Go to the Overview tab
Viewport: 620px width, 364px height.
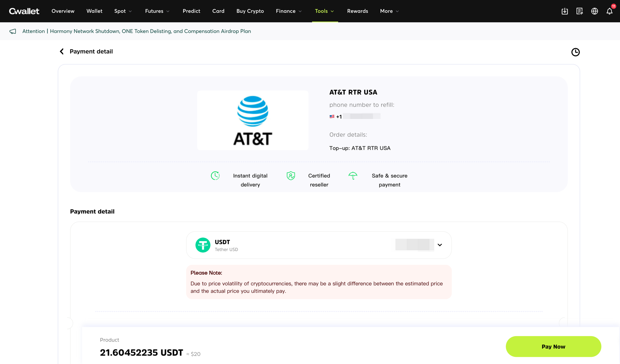[63, 11]
